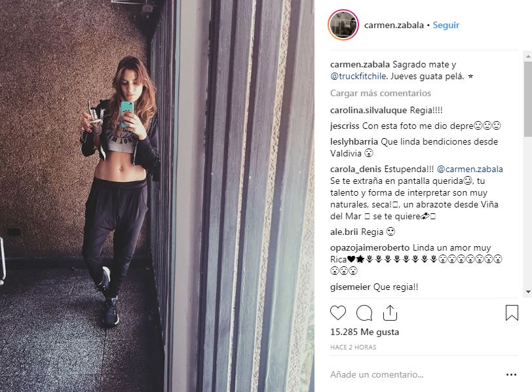The width and height of the screenshot is (532, 392).
Task: Click the Añade un comentario input field
Action: 414,374
